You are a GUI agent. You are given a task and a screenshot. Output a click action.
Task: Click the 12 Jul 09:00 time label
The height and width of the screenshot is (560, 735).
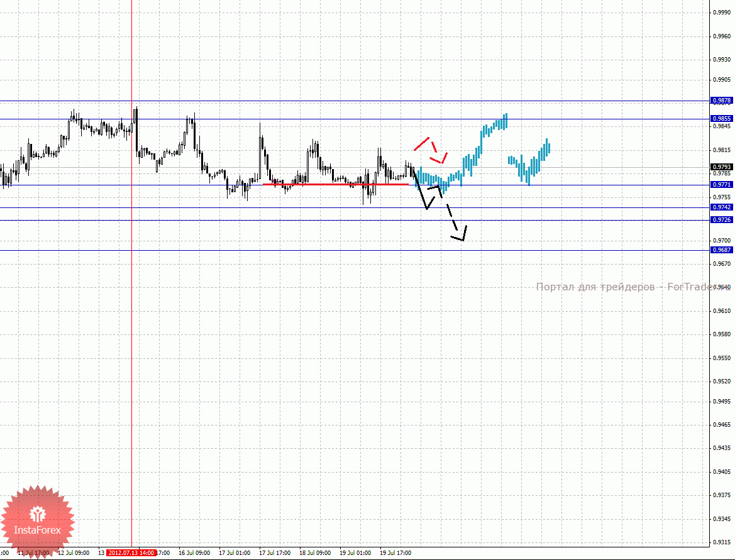click(x=73, y=553)
